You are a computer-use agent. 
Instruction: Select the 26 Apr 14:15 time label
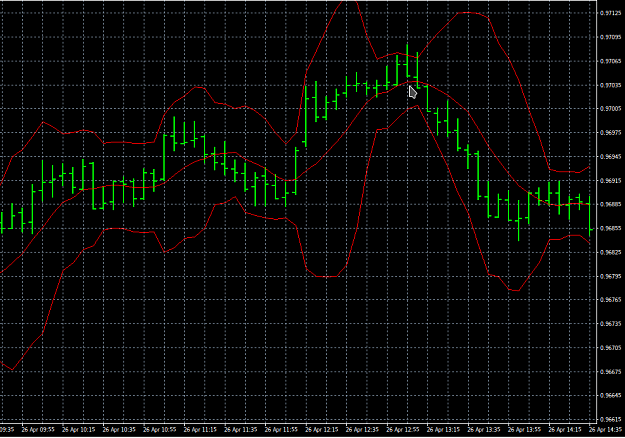point(565,430)
